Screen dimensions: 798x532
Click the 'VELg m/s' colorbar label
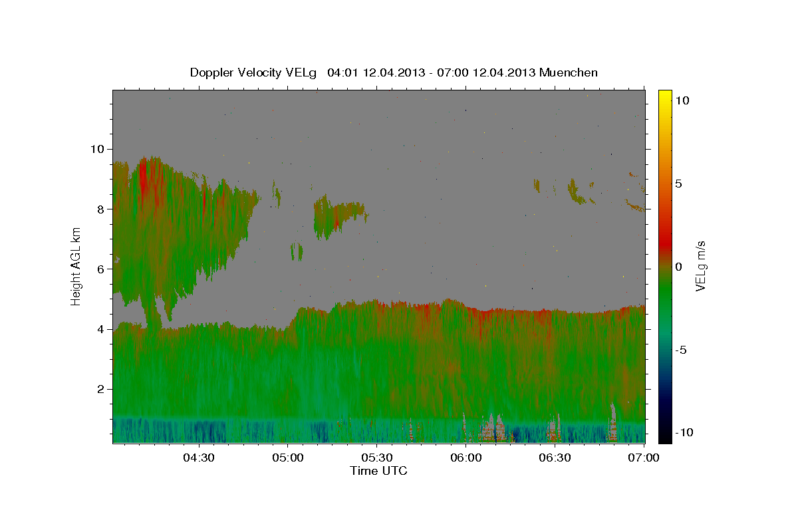[701, 267]
